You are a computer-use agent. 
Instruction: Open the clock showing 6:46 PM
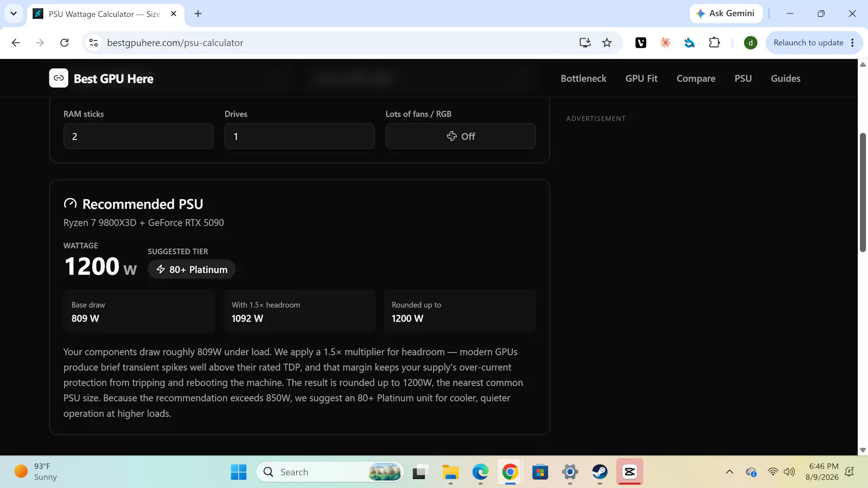[822, 472]
